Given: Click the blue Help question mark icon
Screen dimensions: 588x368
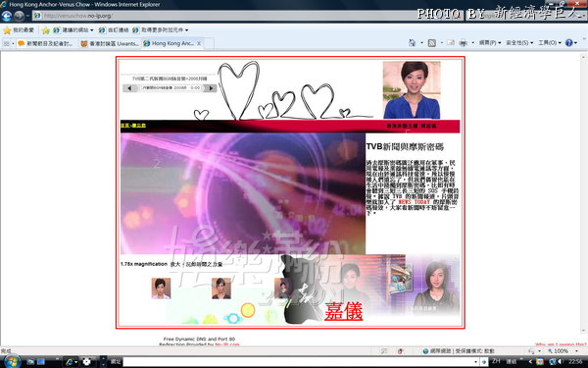Looking at the screenshot, I should point(568,43).
